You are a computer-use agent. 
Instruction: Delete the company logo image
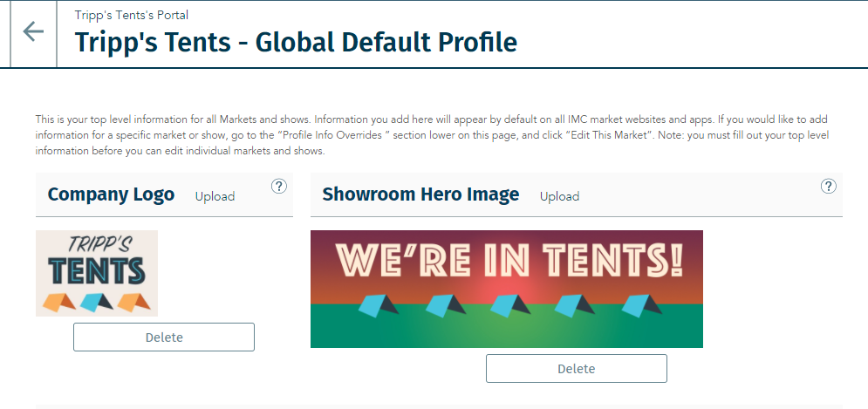164,337
